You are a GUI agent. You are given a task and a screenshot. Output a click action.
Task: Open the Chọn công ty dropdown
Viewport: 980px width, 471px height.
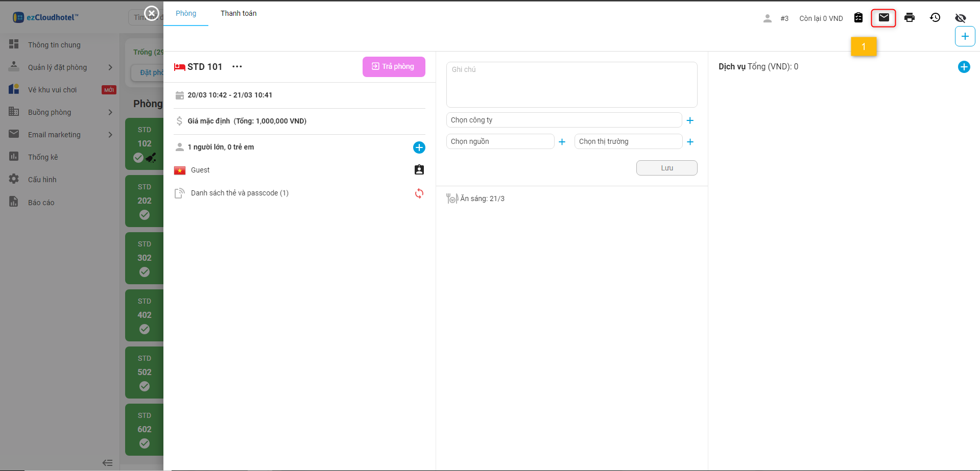[x=564, y=120]
